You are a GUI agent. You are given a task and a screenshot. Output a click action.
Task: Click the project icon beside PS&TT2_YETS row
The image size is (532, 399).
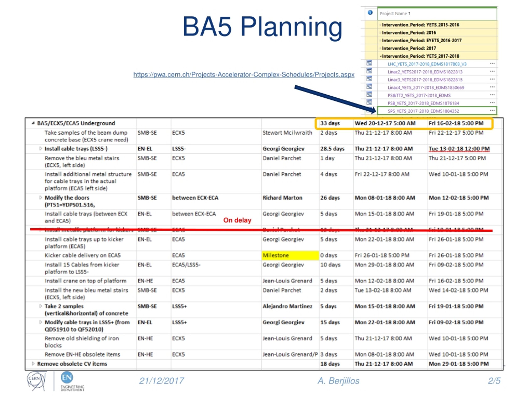pyautogui.click(x=369, y=94)
